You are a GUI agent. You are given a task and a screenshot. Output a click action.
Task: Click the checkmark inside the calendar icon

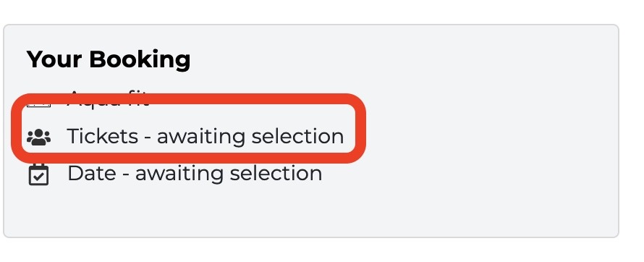[39, 177]
